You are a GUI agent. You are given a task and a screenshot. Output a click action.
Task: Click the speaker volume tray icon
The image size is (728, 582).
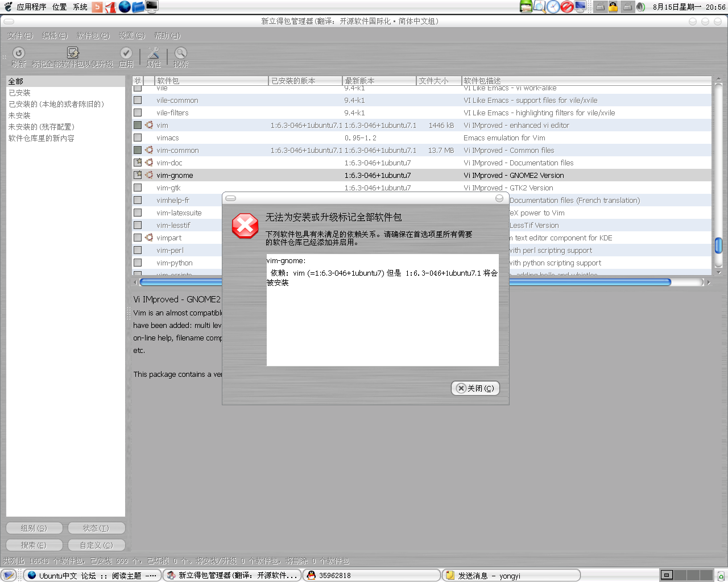coord(640,7)
